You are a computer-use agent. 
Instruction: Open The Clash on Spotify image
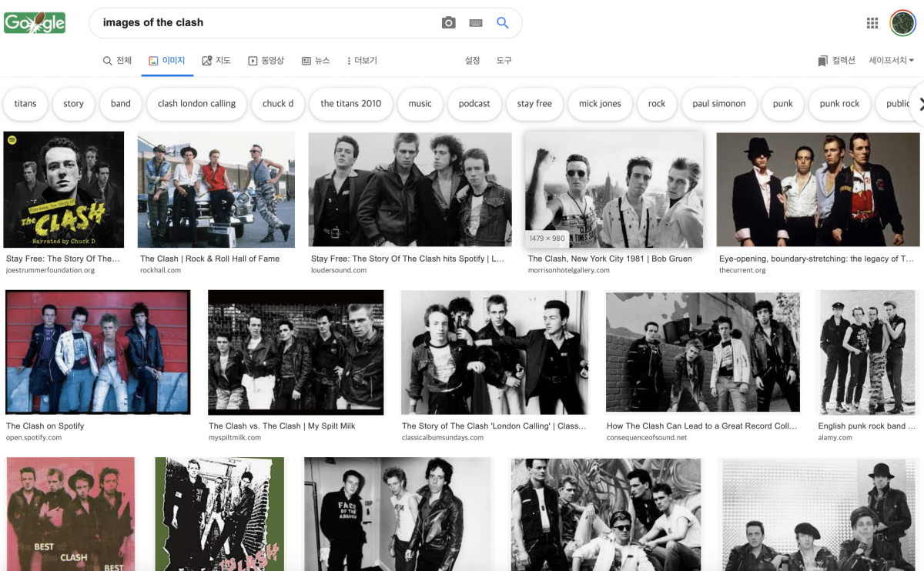(98, 352)
